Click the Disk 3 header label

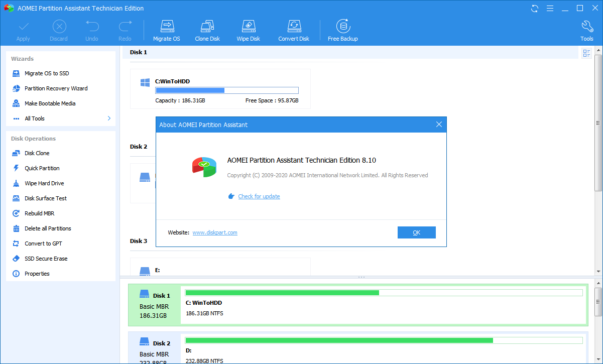click(139, 241)
